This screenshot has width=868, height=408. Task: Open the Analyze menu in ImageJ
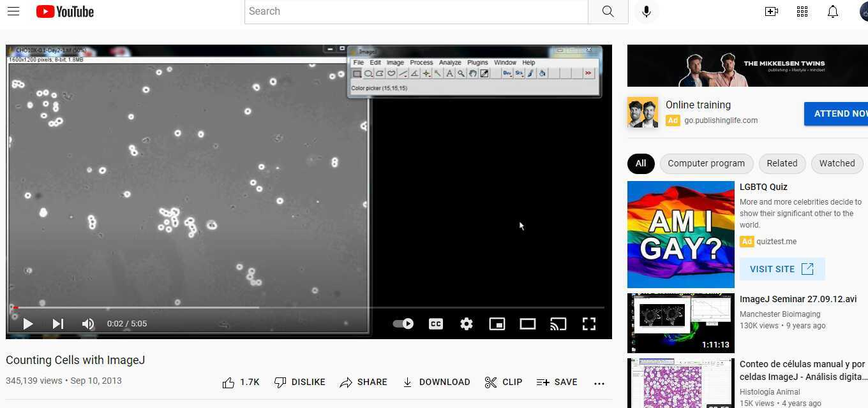450,62
